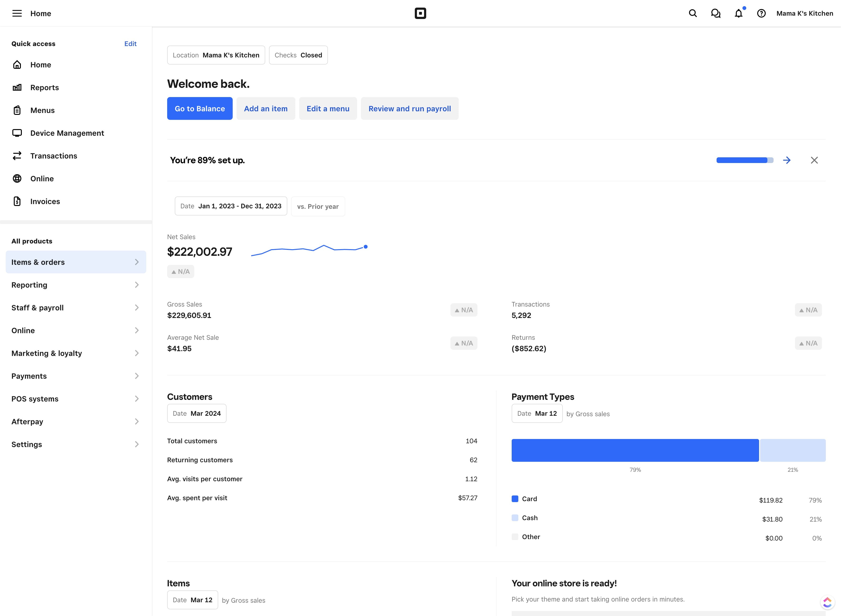Open the hamburger navigation menu

pyautogui.click(x=17, y=14)
